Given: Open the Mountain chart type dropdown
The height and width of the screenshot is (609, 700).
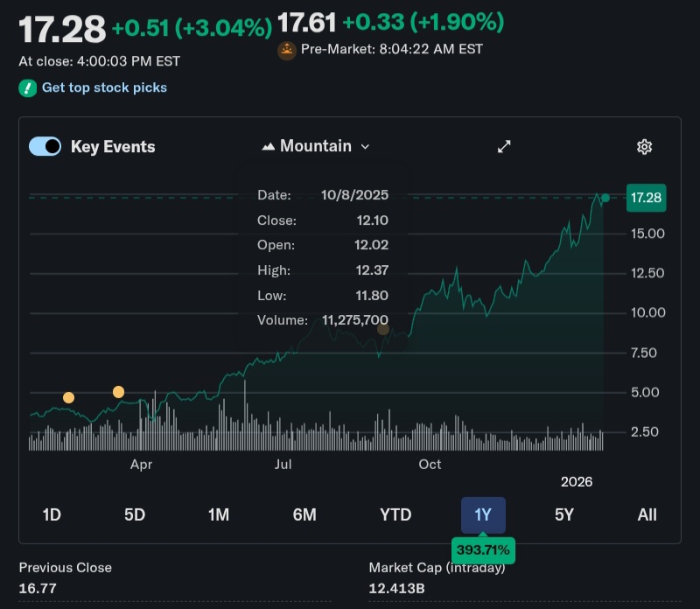Looking at the screenshot, I should 316,146.
